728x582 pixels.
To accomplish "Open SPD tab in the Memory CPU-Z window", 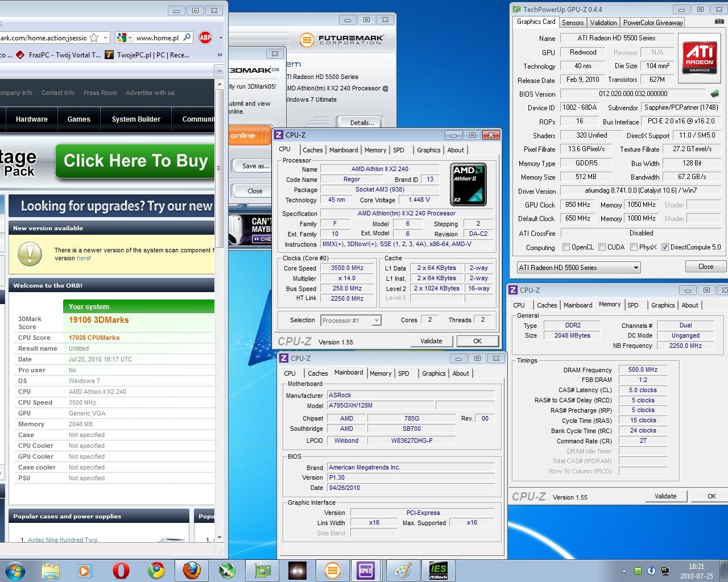I will (632, 305).
